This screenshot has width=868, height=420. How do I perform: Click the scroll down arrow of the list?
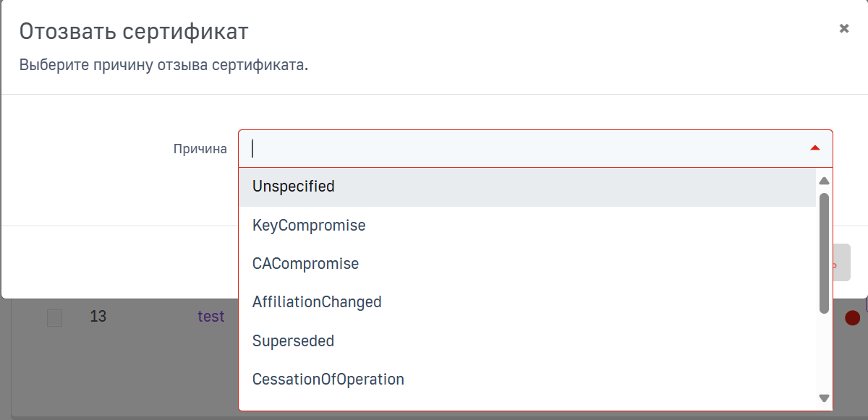point(824,398)
